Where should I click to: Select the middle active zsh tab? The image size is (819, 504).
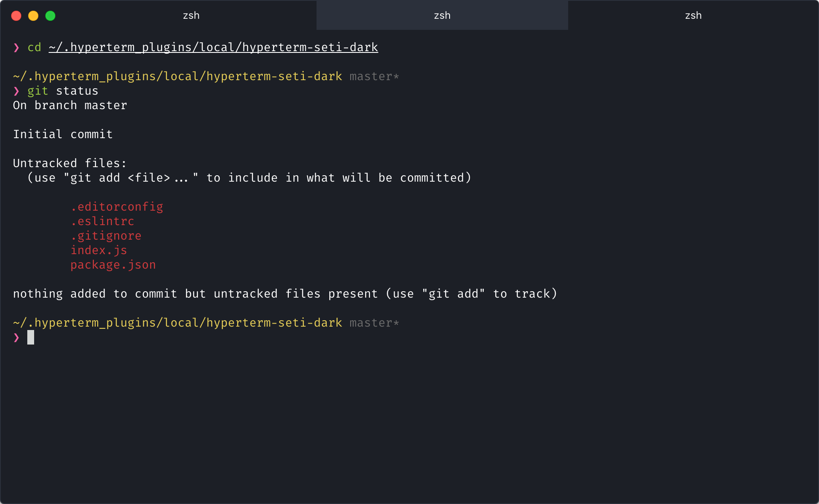(x=442, y=15)
